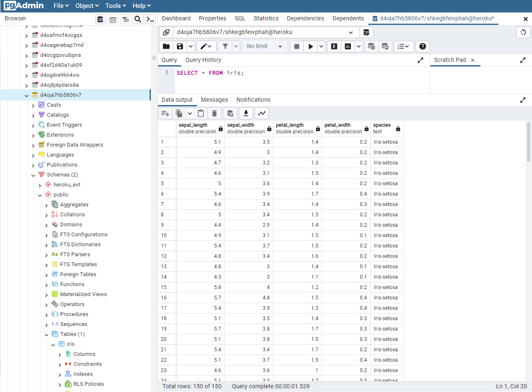
Task: Expand the Columns node under iris
Action: pos(60,354)
